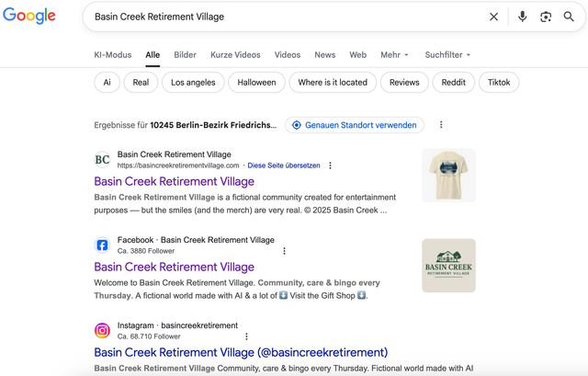Select the Kurze Videos tab
The image size is (588, 376).
(x=235, y=55)
